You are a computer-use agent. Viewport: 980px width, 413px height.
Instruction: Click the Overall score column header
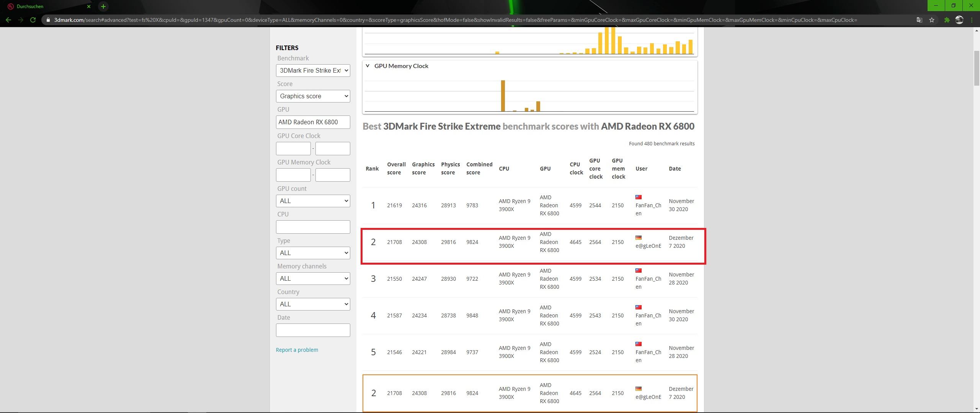(x=396, y=168)
